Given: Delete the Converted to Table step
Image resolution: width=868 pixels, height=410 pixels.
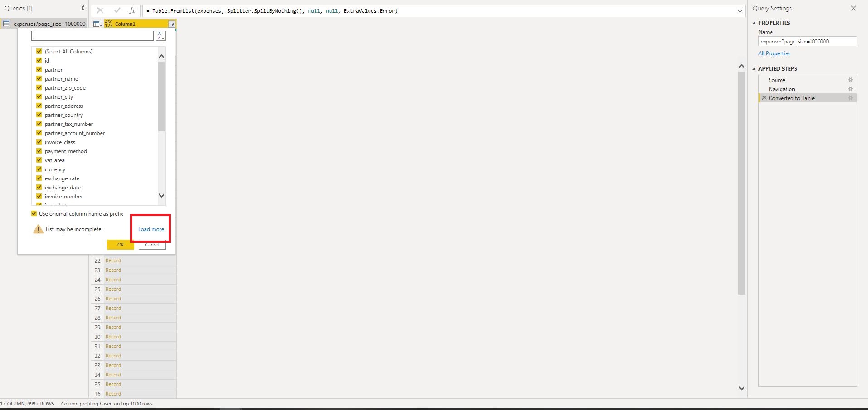Looking at the screenshot, I should (x=764, y=98).
